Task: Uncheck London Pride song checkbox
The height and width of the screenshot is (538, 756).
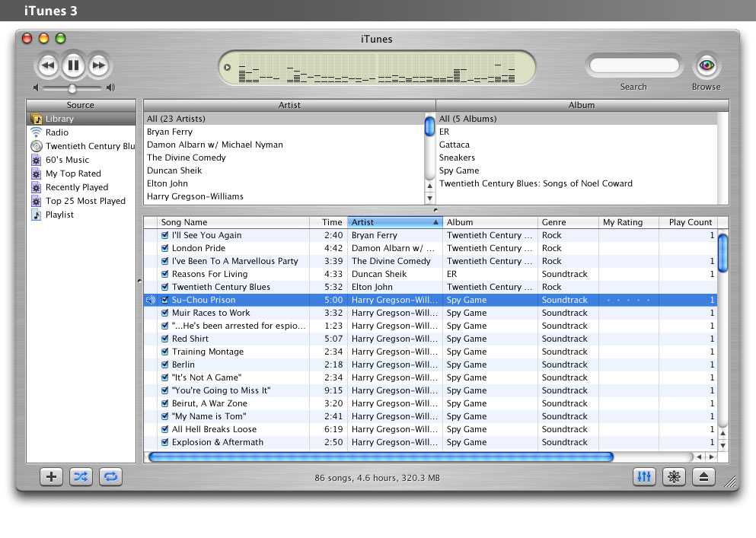Action: [x=165, y=248]
